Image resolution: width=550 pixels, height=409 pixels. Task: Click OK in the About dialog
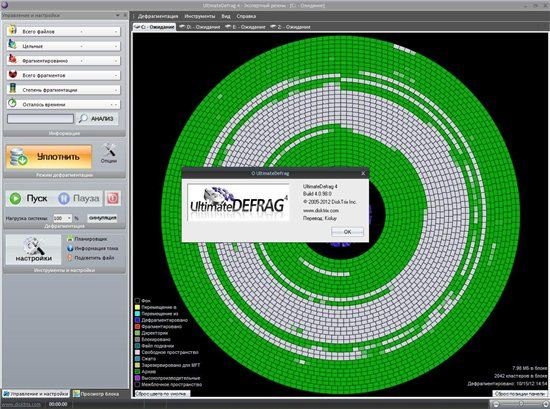click(x=347, y=232)
